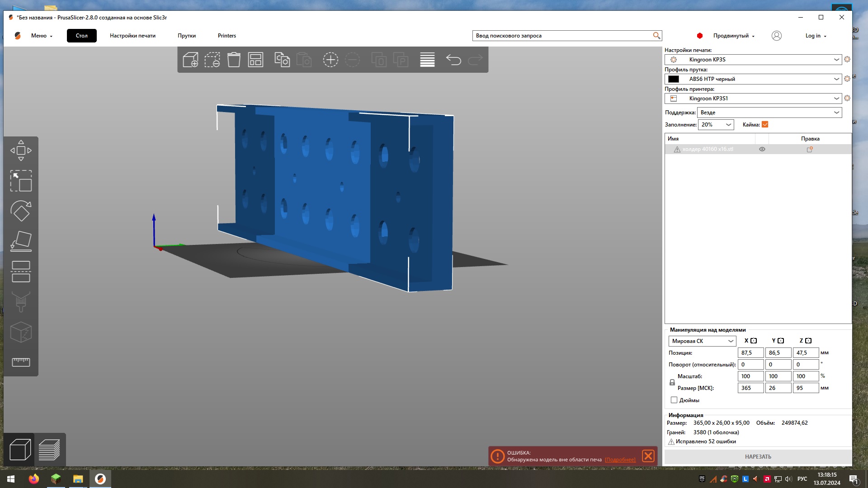Switch to the Прутки tab

[x=186, y=36]
